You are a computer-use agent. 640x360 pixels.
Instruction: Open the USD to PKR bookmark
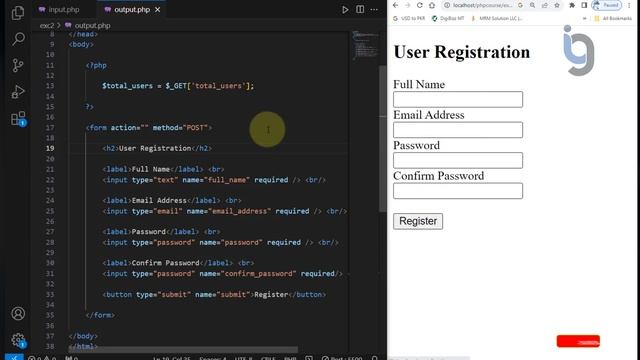tap(409, 18)
